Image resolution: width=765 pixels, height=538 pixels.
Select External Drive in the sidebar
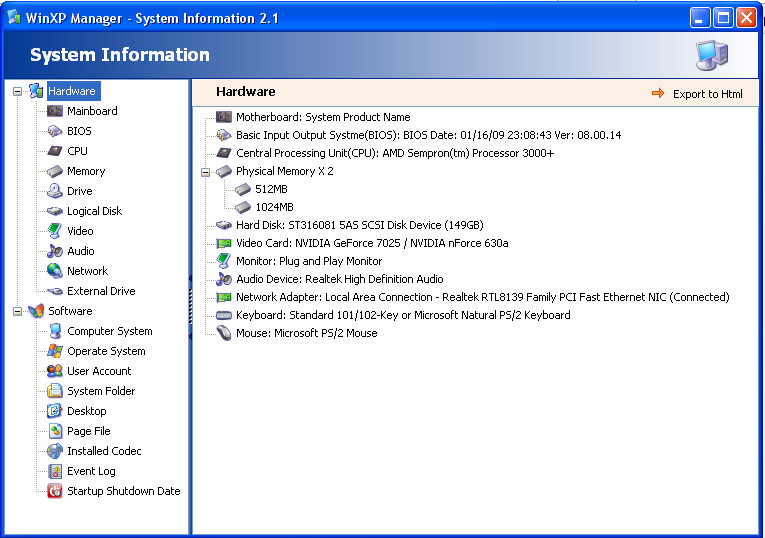101,291
